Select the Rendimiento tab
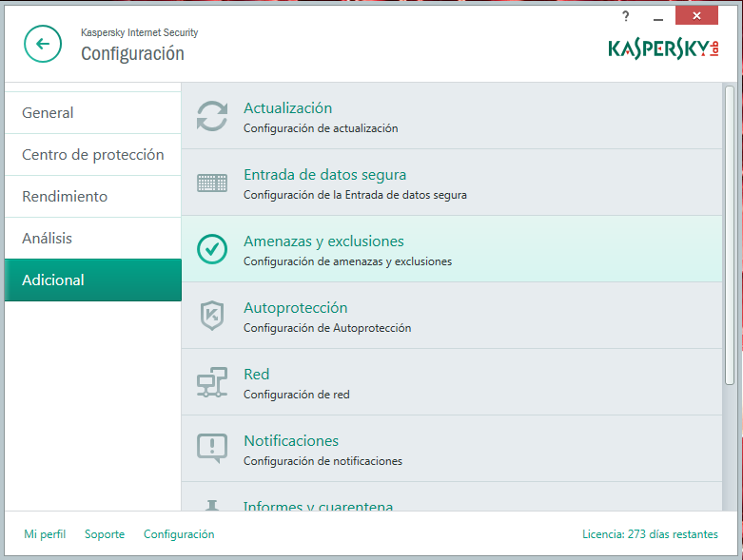This screenshot has width=743, height=560. 93,197
